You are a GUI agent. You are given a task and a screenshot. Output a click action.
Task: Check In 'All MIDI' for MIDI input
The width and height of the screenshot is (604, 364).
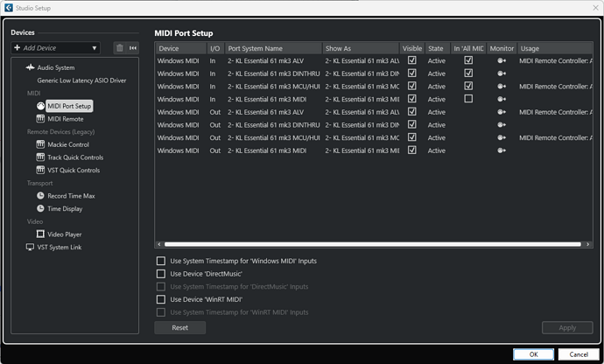(x=468, y=99)
